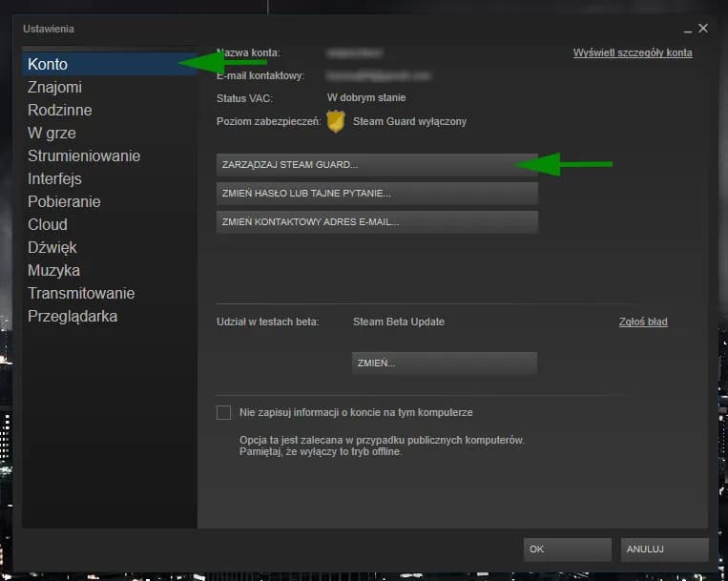Open the Pobieranie settings page
The image size is (728, 581).
click(x=64, y=201)
